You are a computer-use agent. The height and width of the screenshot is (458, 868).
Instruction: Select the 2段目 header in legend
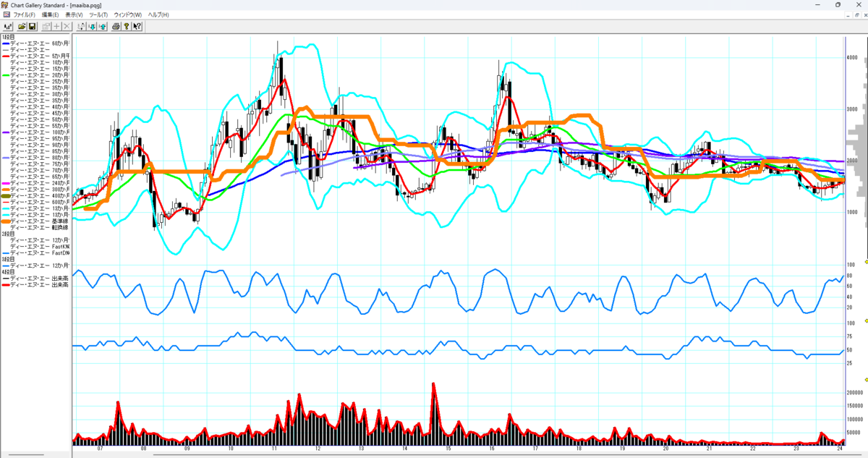click(x=9, y=233)
